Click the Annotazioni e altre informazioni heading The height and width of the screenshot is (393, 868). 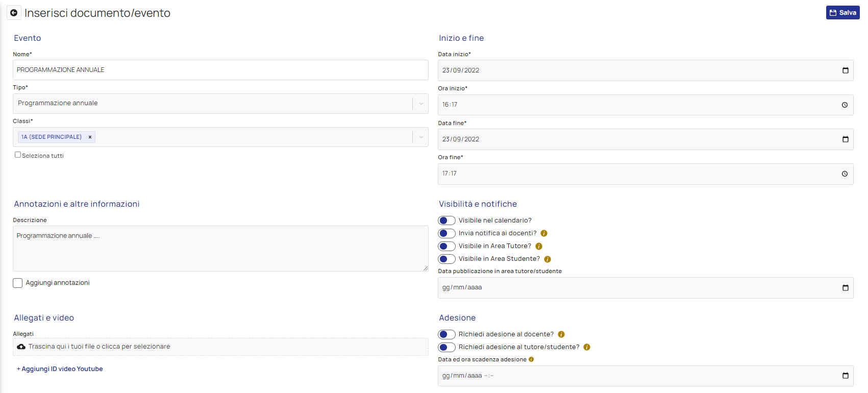(x=77, y=204)
